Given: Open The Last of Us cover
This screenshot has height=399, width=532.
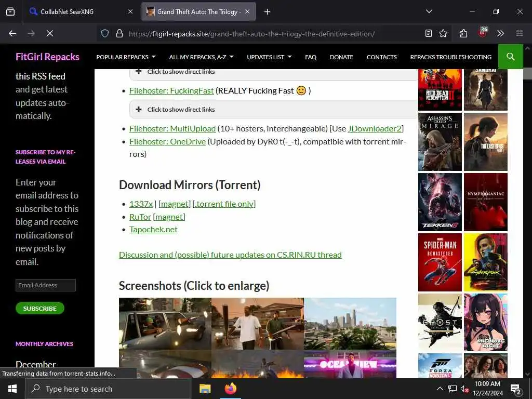Looking at the screenshot, I should 486,142.
